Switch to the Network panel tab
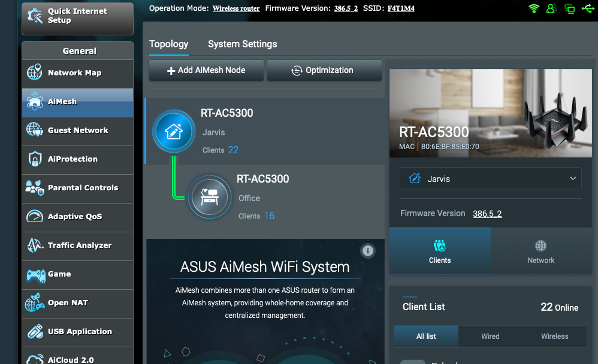This screenshot has width=598, height=364. click(x=541, y=251)
